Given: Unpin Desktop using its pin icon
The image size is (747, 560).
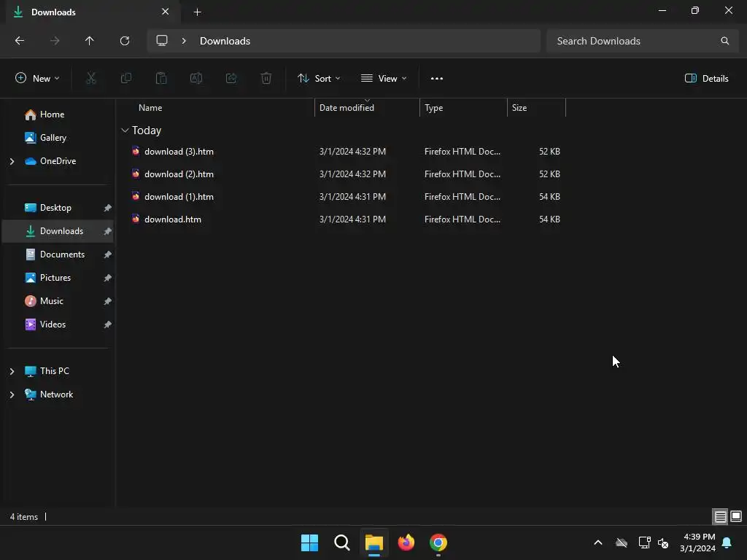Looking at the screenshot, I should pyautogui.click(x=108, y=208).
